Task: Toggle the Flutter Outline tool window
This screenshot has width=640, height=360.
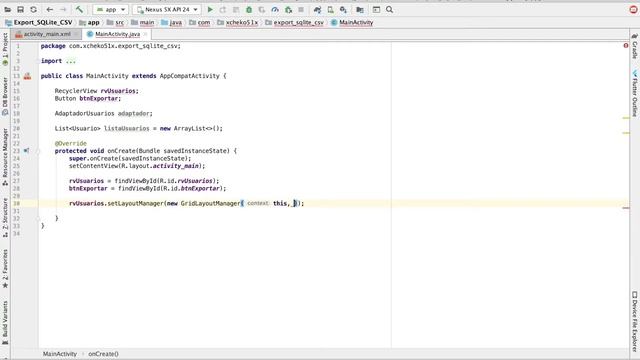Action: tap(635, 94)
